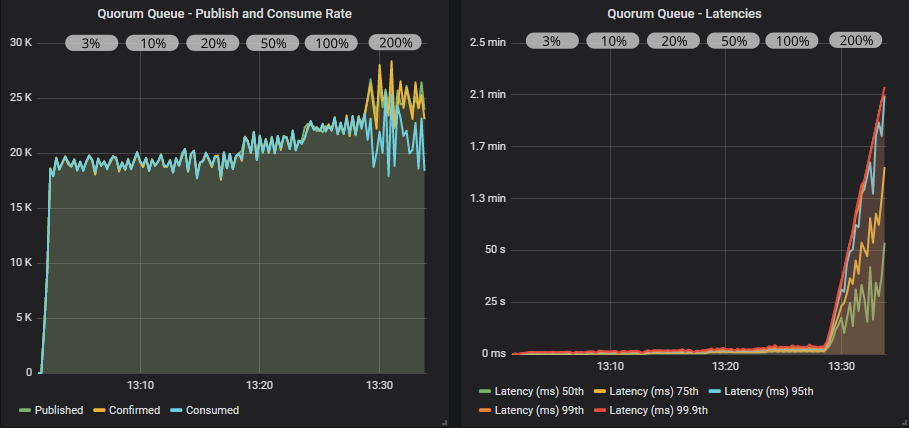The width and height of the screenshot is (909, 428).
Task: Click the blue color line beside Consumed
Action: 176,410
